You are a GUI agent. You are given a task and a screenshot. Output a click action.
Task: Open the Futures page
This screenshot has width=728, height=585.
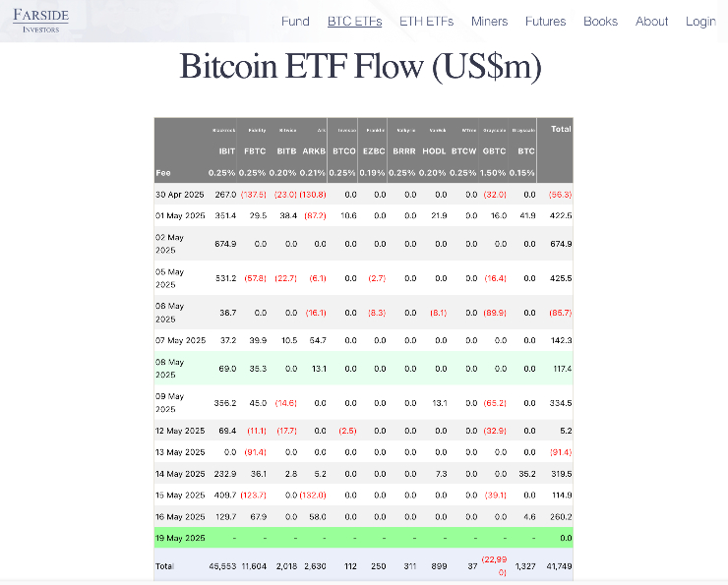[545, 22]
